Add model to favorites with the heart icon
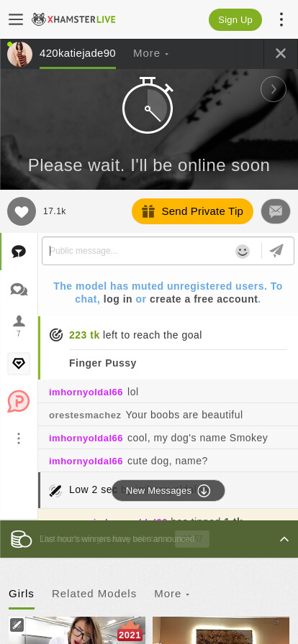Screen dimensions: 298x644 22,211
